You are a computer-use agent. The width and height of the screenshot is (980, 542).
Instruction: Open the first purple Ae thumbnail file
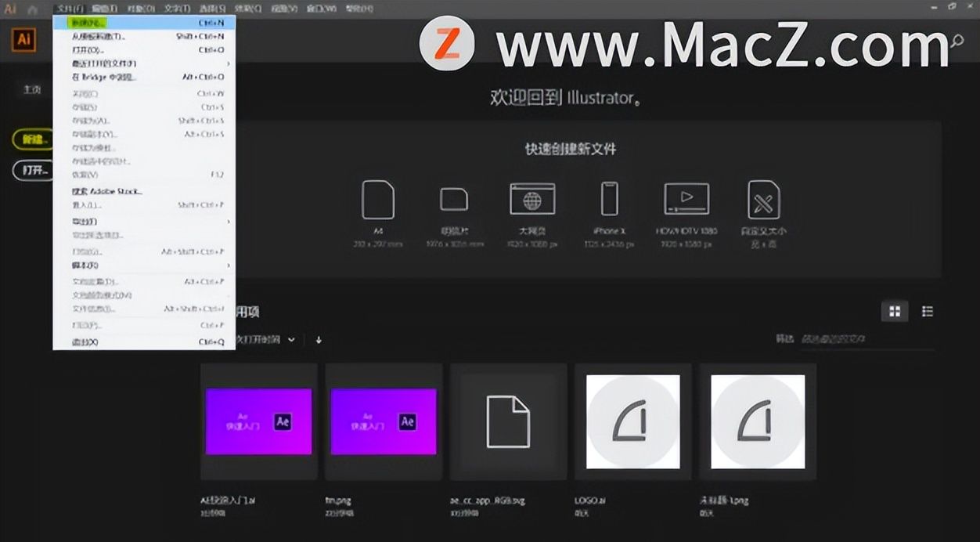click(258, 421)
